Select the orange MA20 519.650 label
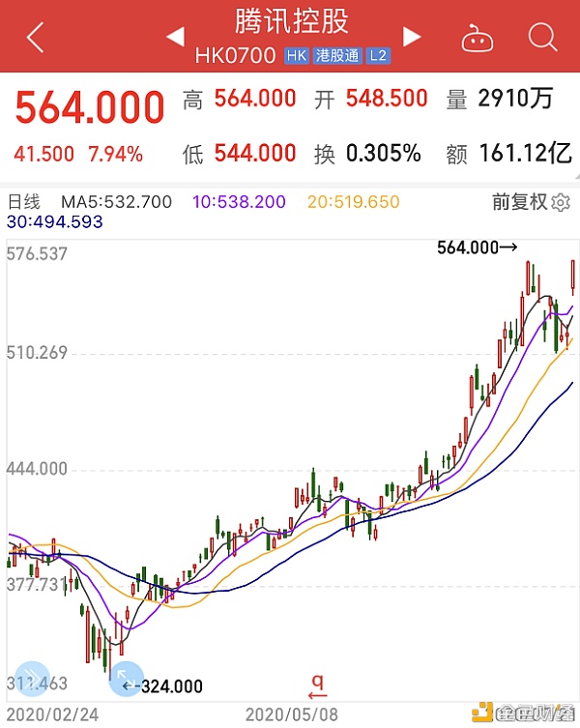The image size is (580, 728). [354, 202]
